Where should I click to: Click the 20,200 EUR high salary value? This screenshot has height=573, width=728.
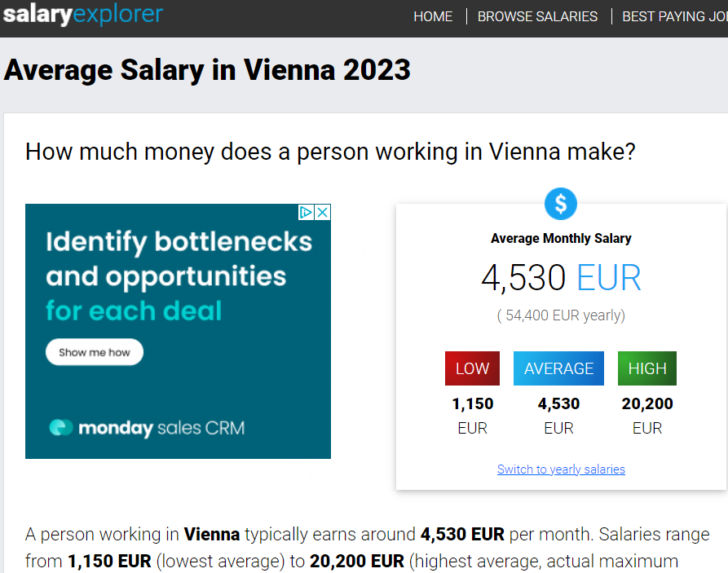coord(647,416)
